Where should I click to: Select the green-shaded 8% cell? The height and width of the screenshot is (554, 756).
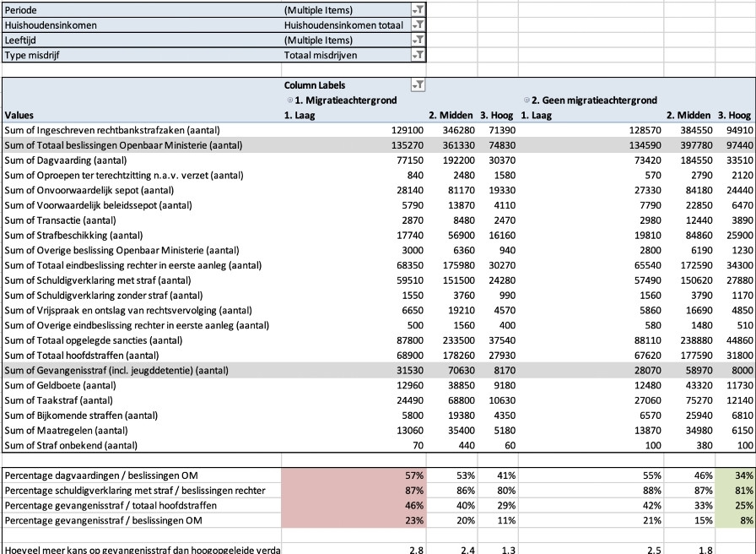735,520
